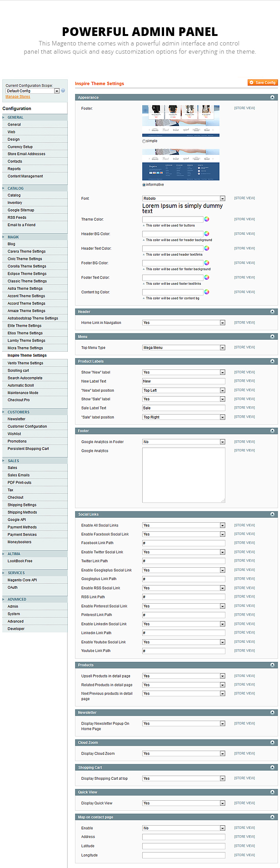Click the Footer Text Color picker wheel icon
280x868 pixels.
(206, 278)
